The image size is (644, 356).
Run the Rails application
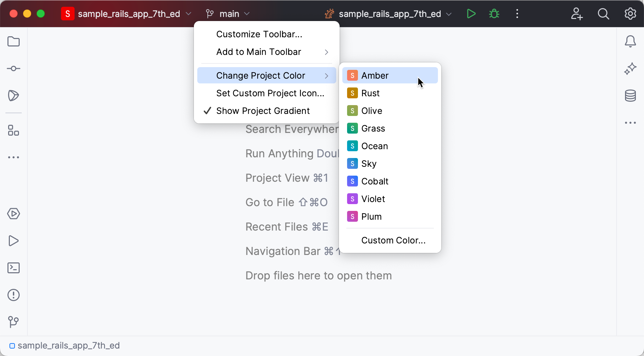[x=471, y=14]
